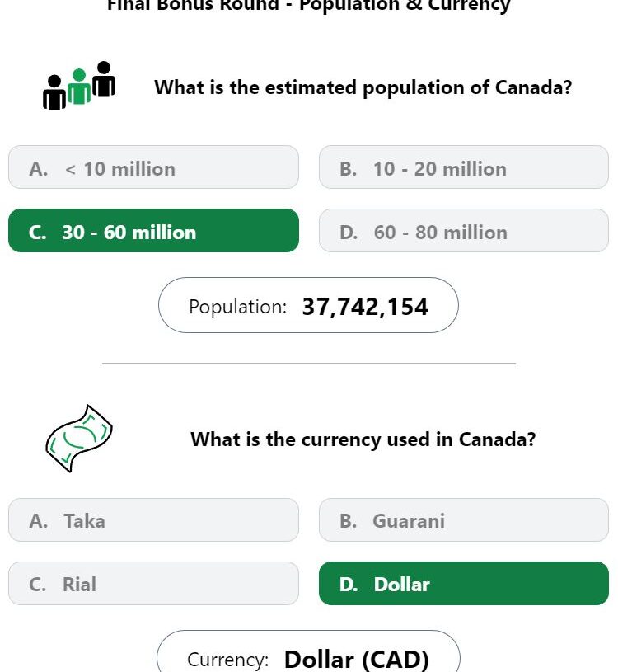Screen dimensions: 618x672
Task: Click the green banknote currency icon
Action: coord(79,439)
